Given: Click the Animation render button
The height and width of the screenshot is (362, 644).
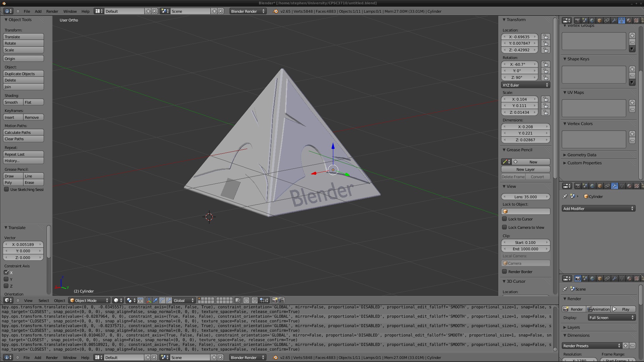Looking at the screenshot, I should click(598, 309).
